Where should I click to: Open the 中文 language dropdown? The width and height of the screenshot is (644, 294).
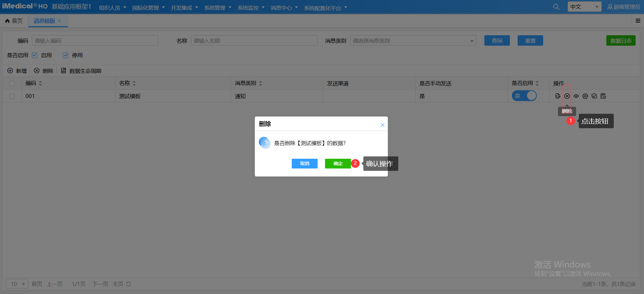584,7
